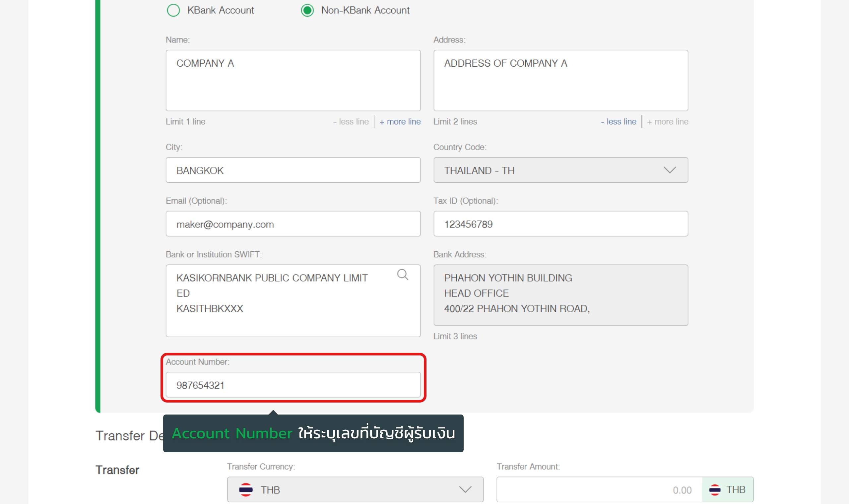Image resolution: width=849 pixels, height=504 pixels.
Task: Click Thai flag in Transfer Currency
Action: (x=245, y=489)
